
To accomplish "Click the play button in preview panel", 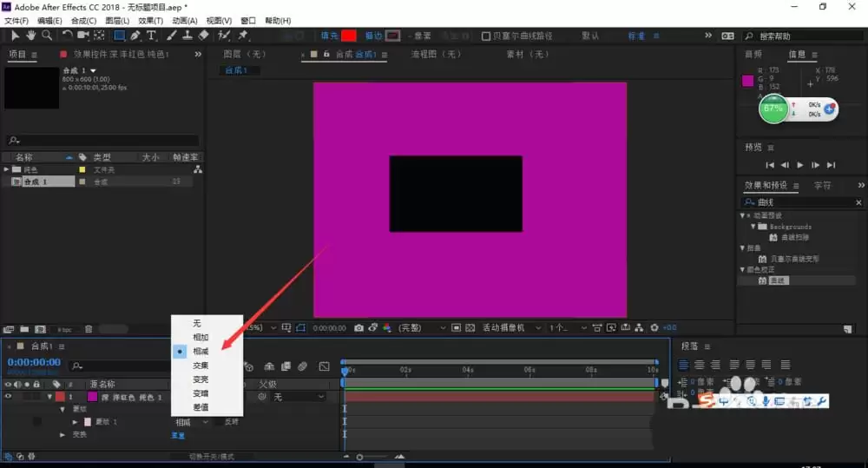I will (x=800, y=165).
